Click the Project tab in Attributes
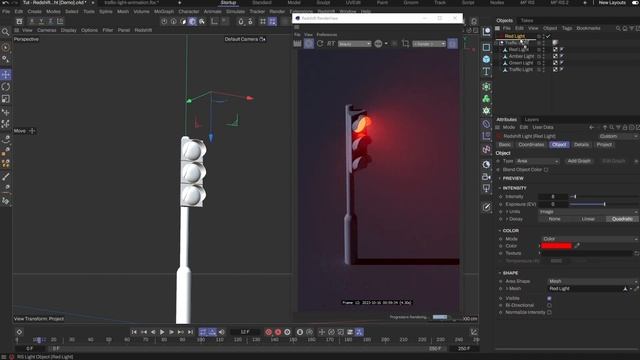The image size is (640, 360). coord(604,144)
